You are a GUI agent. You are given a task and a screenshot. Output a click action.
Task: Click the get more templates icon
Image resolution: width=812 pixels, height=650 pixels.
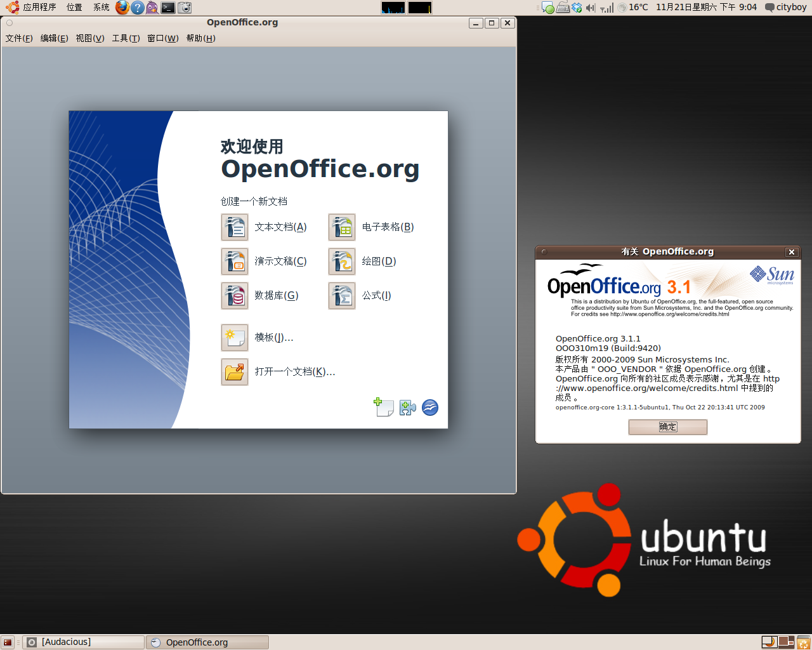click(x=384, y=407)
